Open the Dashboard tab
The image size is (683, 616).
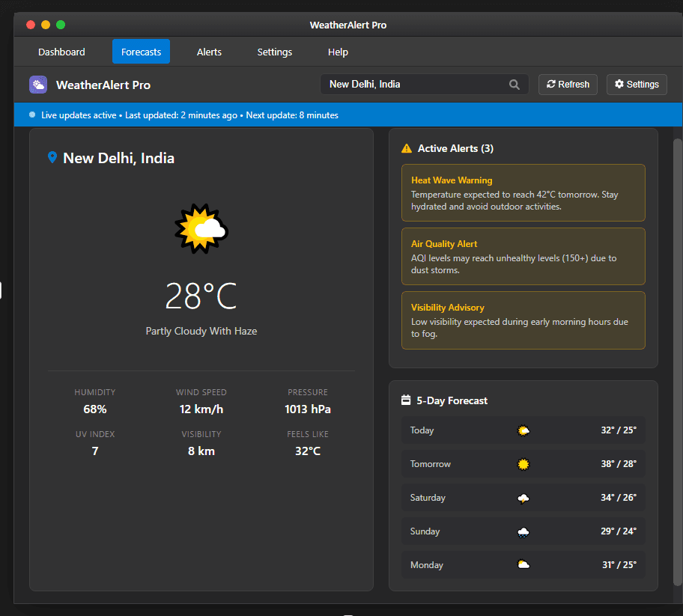pos(61,52)
